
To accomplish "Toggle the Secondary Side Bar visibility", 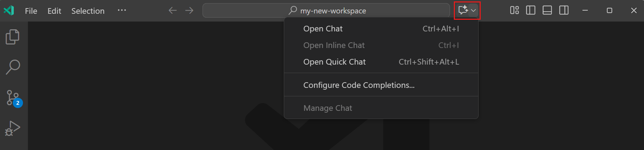I will click(x=564, y=11).
